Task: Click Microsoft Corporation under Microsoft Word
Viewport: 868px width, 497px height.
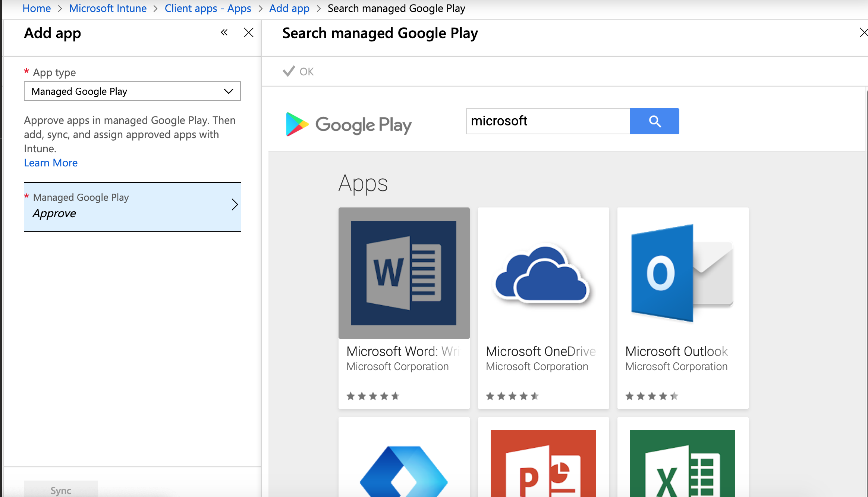Action: [397, 366]
